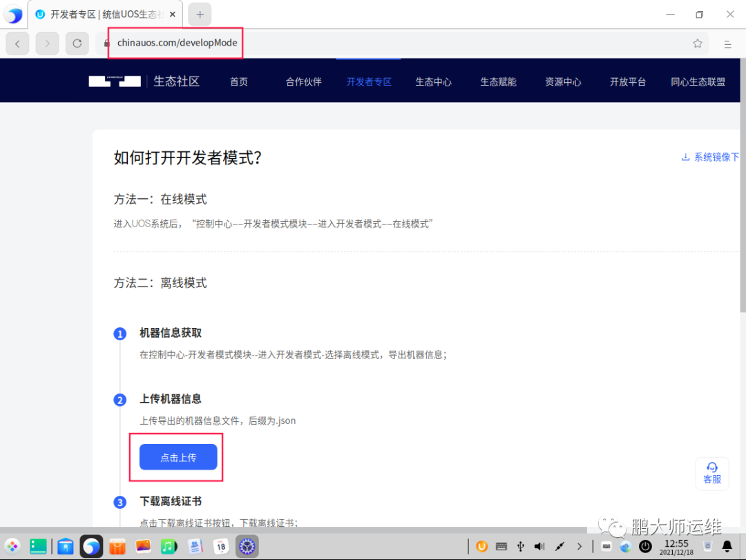Click the step title 下载离线证书
The width and height of the screenshot is (746, 560).
pyautogui.click(x=171, y=501)
